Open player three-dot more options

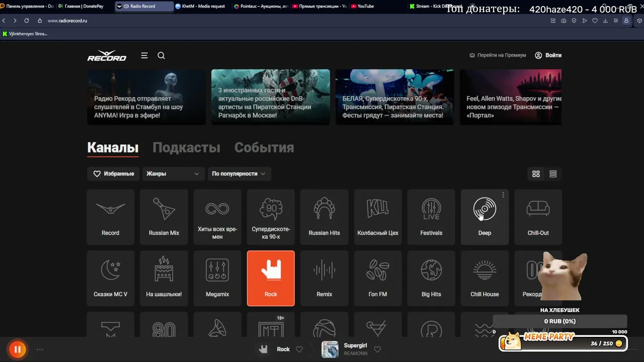[40, 349]
